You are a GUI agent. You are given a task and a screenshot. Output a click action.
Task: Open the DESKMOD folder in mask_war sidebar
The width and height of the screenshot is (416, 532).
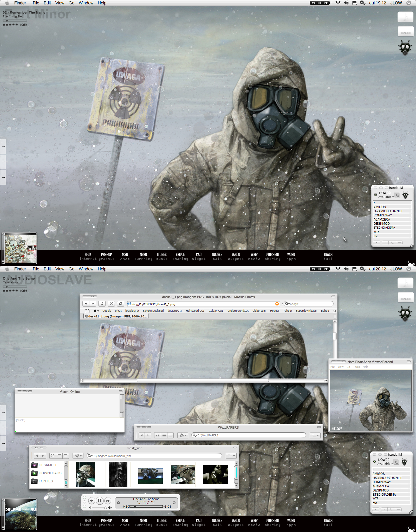(44, 465)
